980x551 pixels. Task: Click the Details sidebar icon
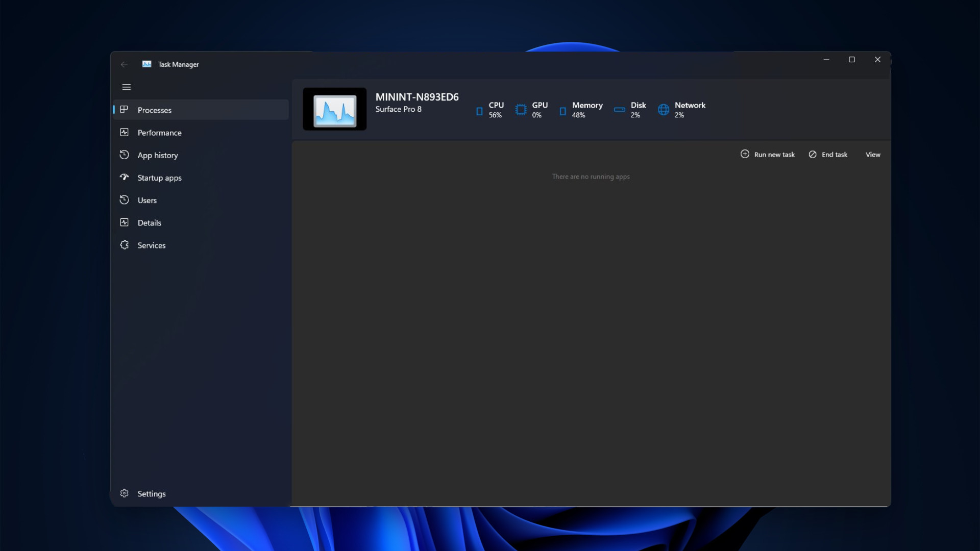click(x=124, y=222)
